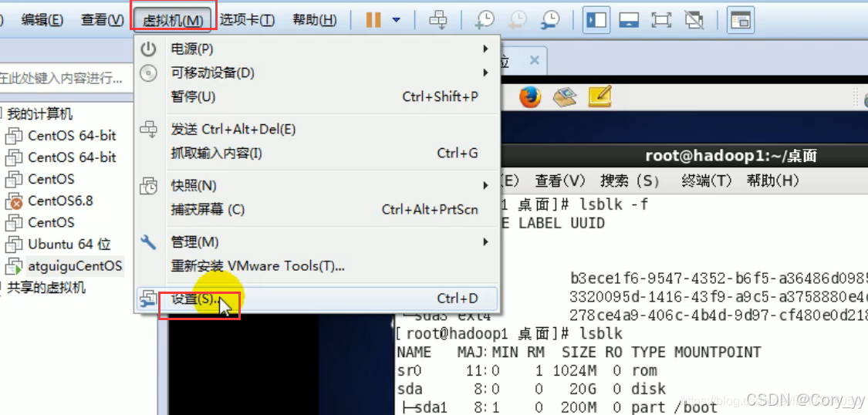
Task: Open the 虚拟机(M) menu
Action: click(x=173, y=21)
